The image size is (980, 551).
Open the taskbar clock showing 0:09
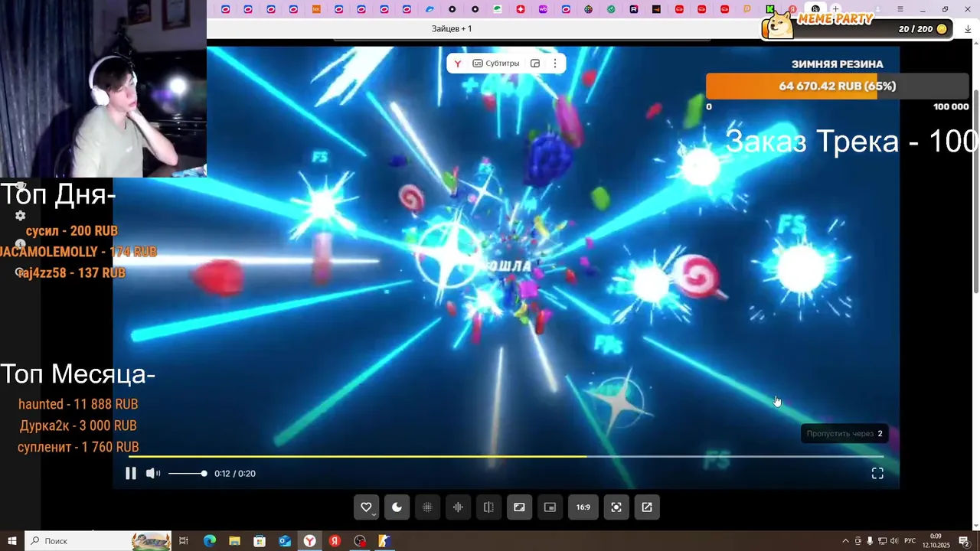(936, 541)
